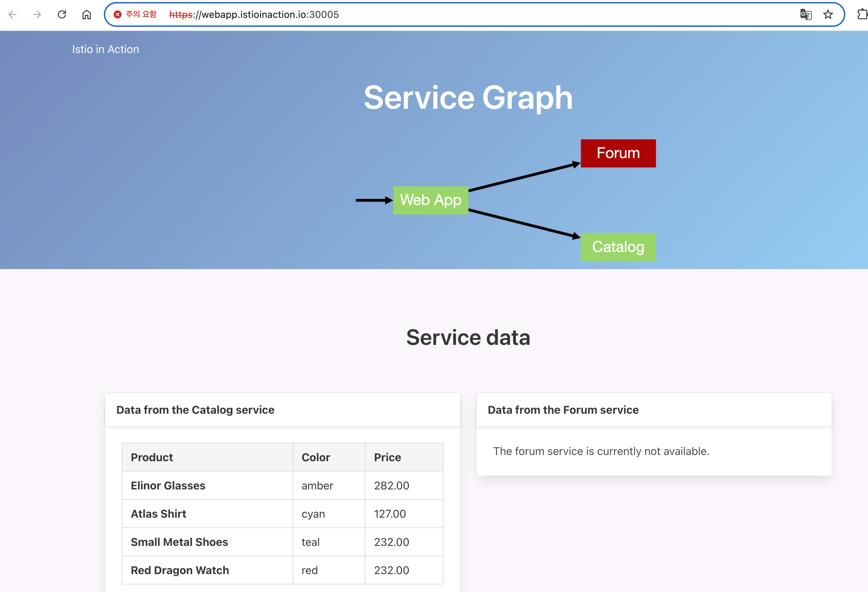Select the Product column header
868x592 pixels.
pos(152,457)
